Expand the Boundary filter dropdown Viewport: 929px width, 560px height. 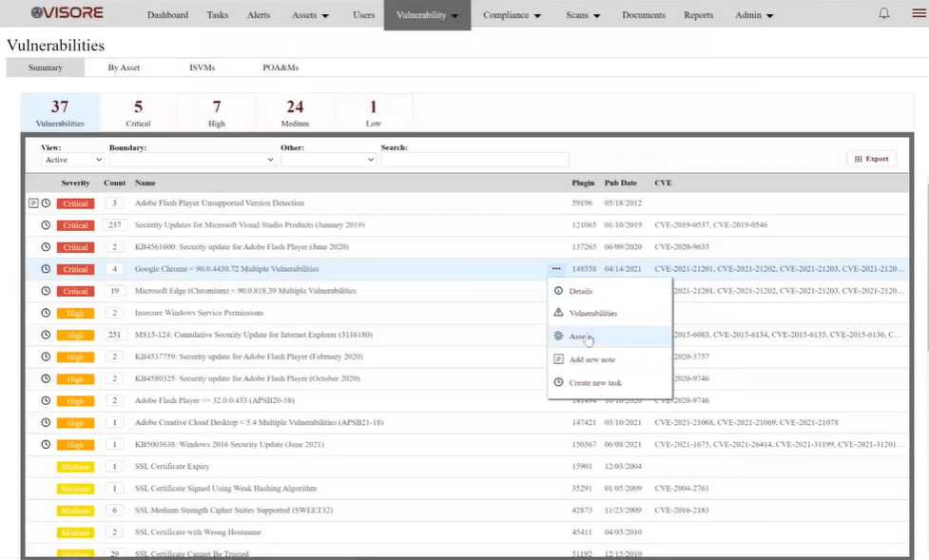coord(192,160)
